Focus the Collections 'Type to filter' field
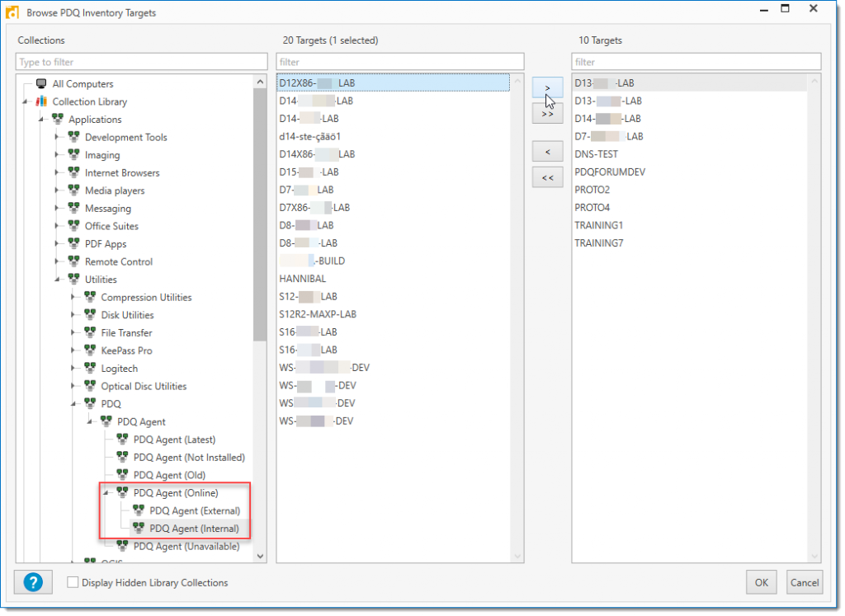Screen dimensions: 845x616 [142, 62]
